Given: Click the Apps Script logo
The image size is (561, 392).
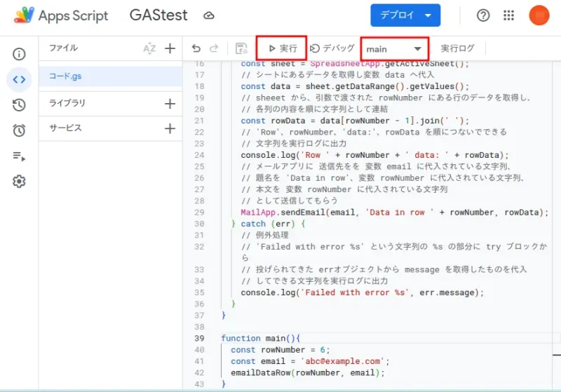Looking at the screenshot, I should click(24, 15).
